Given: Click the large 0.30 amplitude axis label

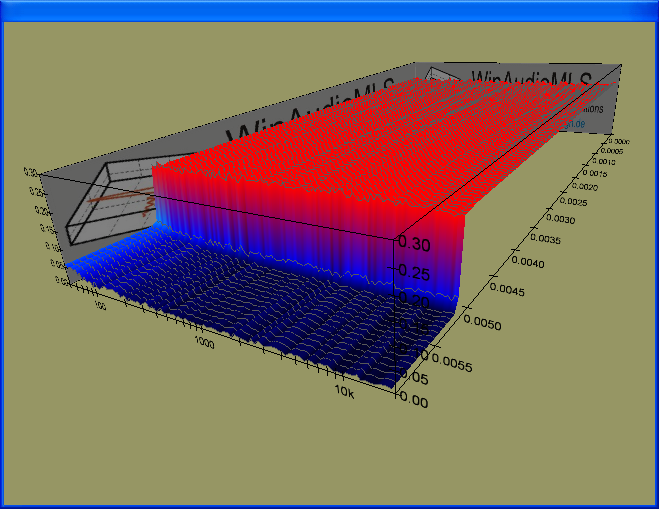Looking at the screenshot, I should coord(415,243).
